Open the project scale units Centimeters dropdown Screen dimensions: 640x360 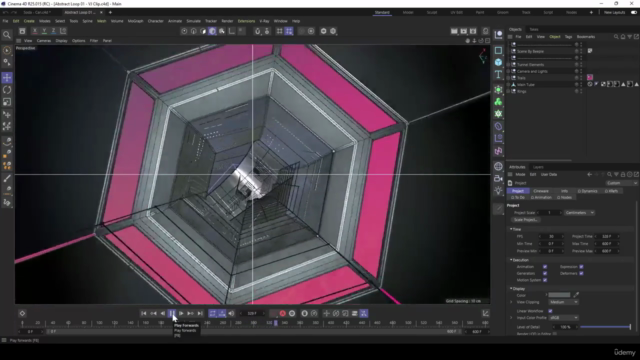(579, 213)
